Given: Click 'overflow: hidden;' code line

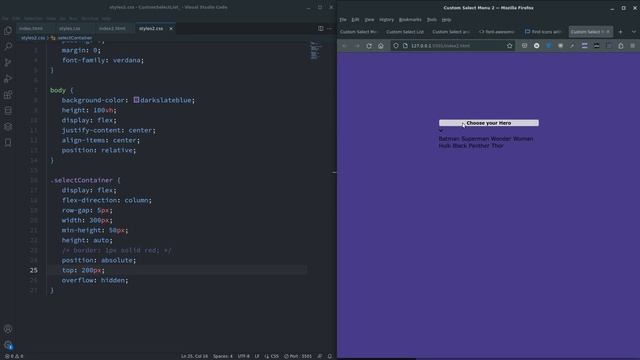Looking at the screenshot, I should tap(95, 280).
